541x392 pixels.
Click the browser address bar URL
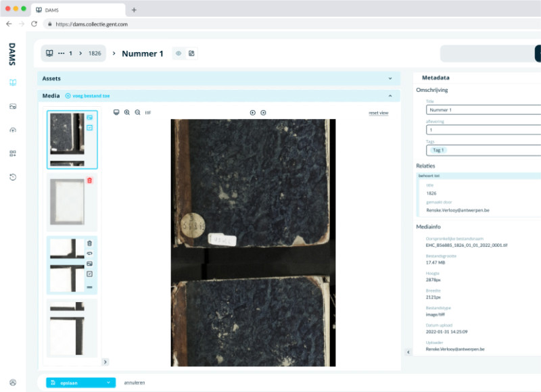(x=92, y=24)
